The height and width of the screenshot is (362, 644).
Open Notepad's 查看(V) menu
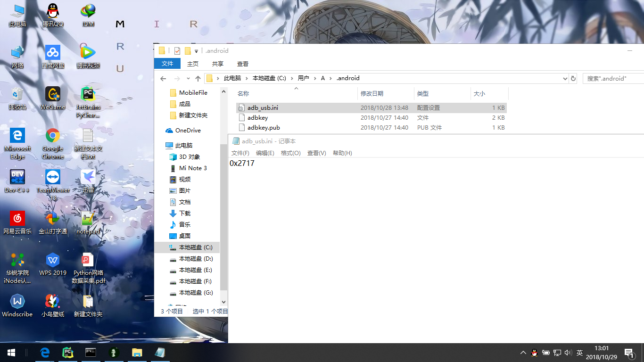click(317, 153)
